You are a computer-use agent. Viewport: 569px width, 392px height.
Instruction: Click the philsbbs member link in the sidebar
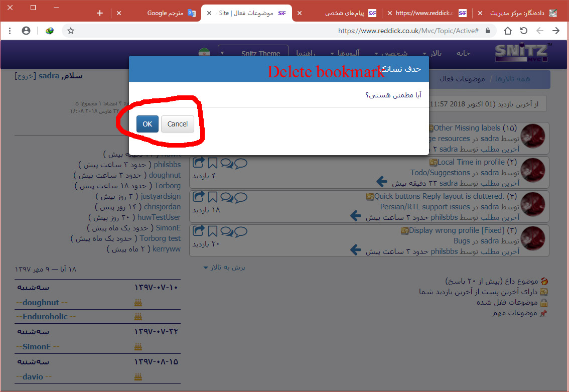click(x=167, y=165)
